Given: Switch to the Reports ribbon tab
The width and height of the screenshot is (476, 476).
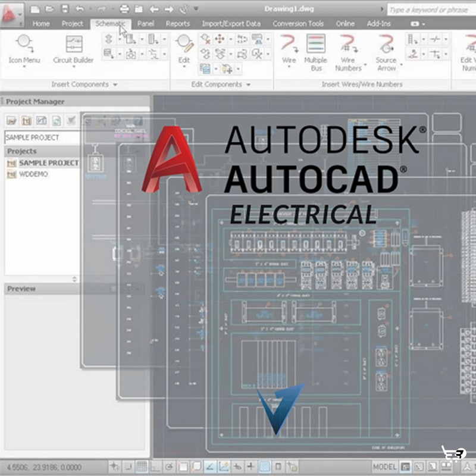Looking at the screenshot, I should pyautogui.click(x=178, y=24).
